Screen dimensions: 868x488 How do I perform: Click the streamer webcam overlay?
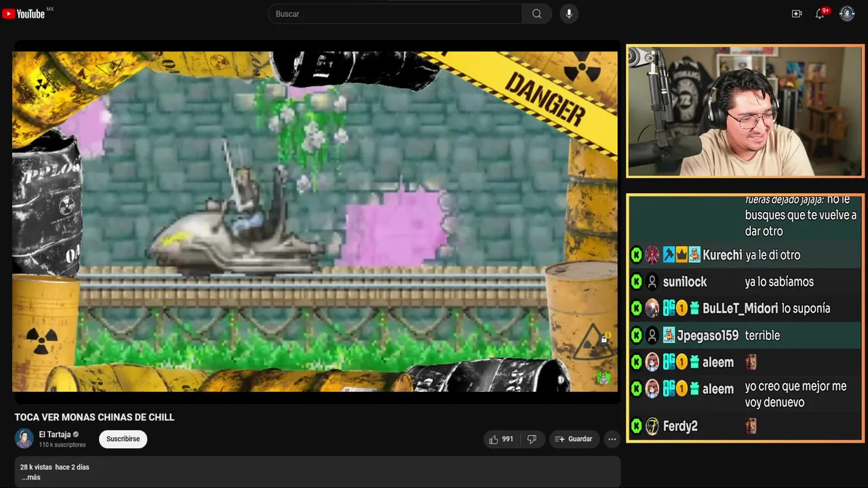pos(745,111)
